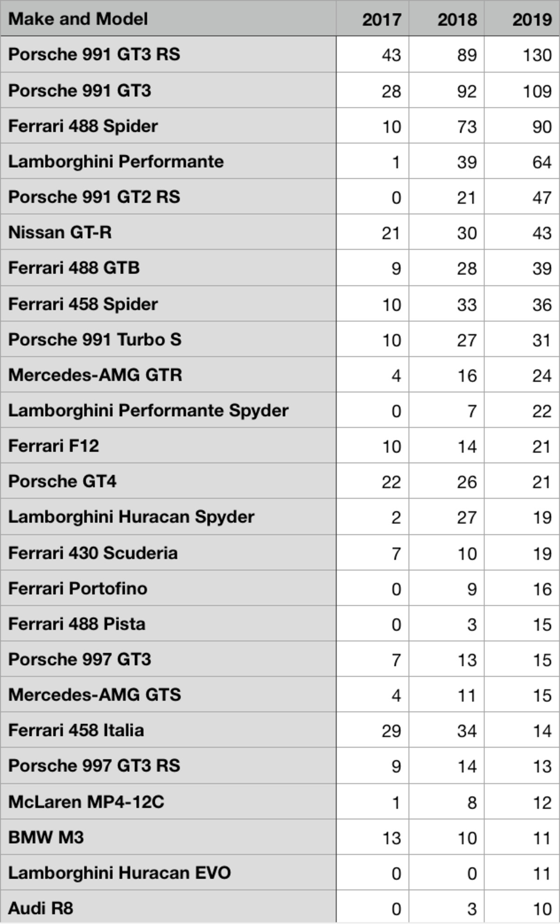Select the Audi R8 row label
Screen dimensions: 560x924
click(168, 907)
